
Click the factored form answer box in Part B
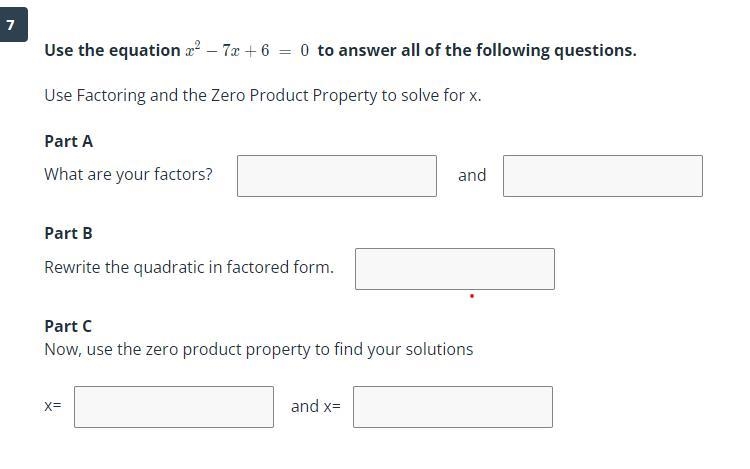point(455,269)
